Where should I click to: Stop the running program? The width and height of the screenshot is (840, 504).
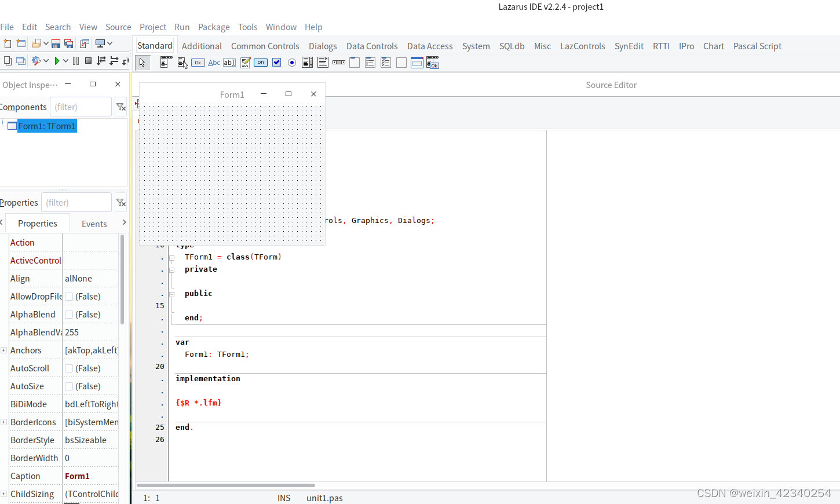88,61
